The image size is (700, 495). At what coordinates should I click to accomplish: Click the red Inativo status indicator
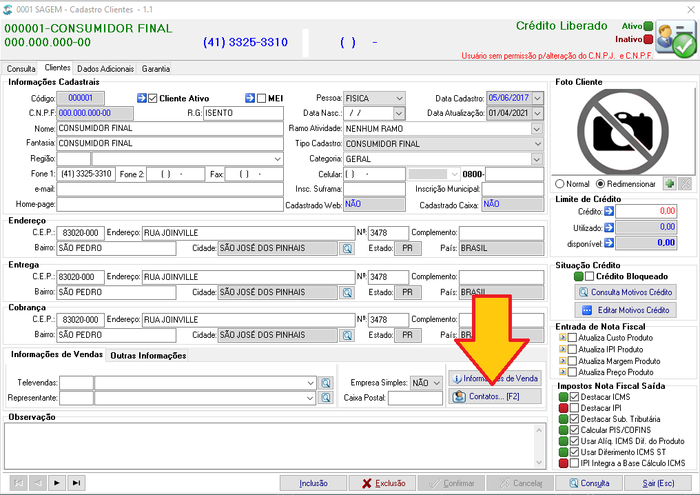648,39
